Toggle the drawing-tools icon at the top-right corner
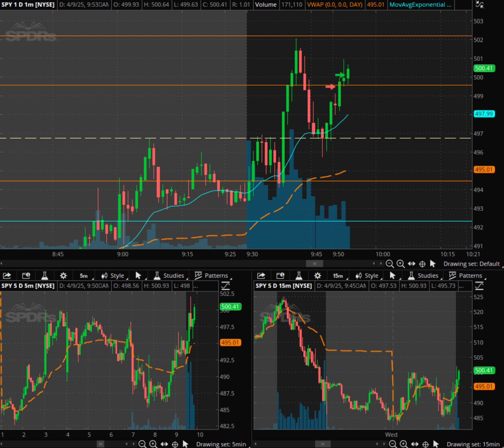The image size is (504, 448). point(480,5)
